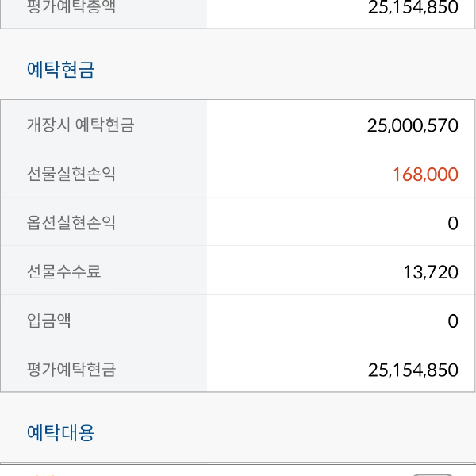Tap the 평가예탁총액 label
The width and height of the screenshot is (476, 476).
(71, 8)
